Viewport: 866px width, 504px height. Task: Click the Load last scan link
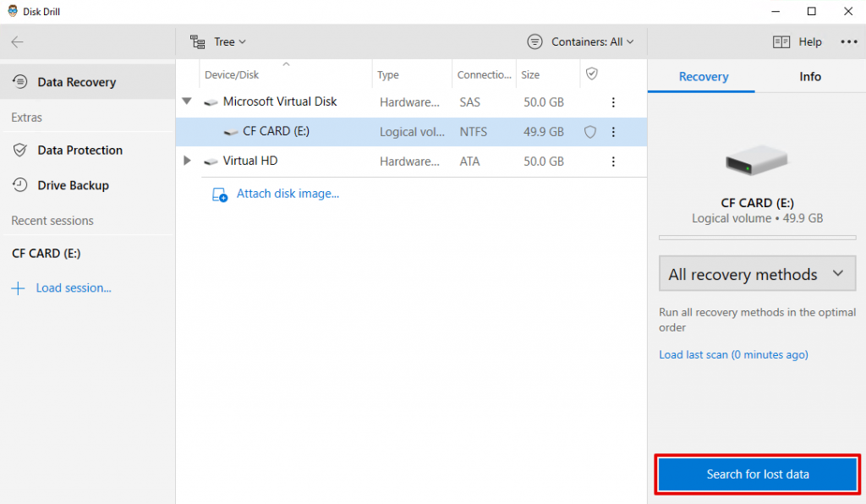(733, 355)
